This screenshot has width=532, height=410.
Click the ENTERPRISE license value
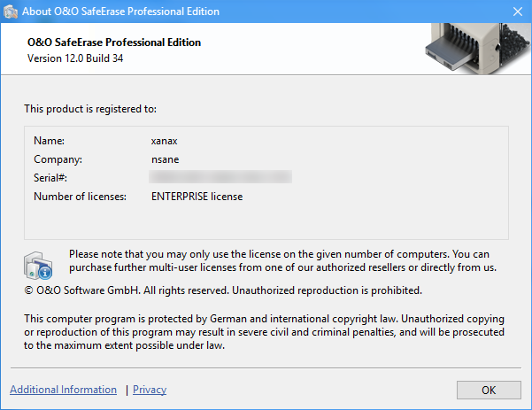[197, 197]
